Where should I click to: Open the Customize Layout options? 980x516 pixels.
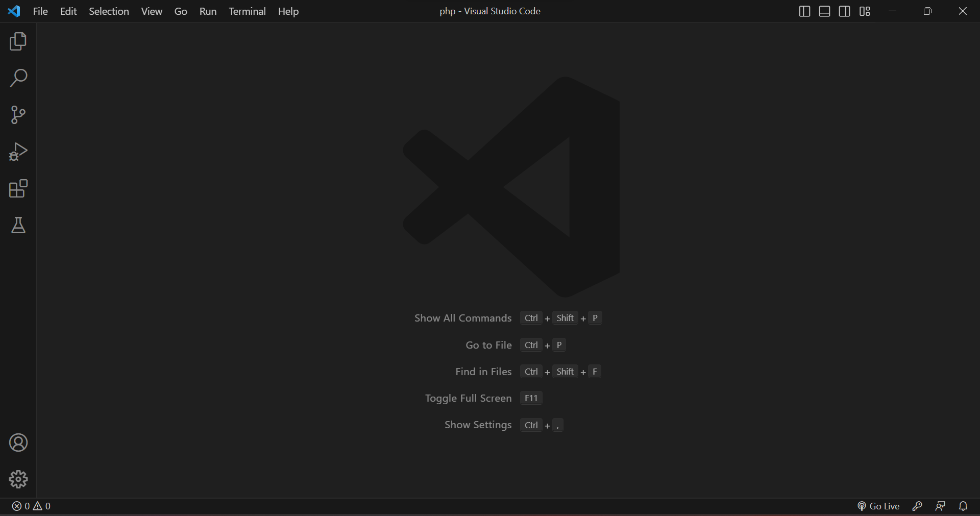click(x=865, y=11)
